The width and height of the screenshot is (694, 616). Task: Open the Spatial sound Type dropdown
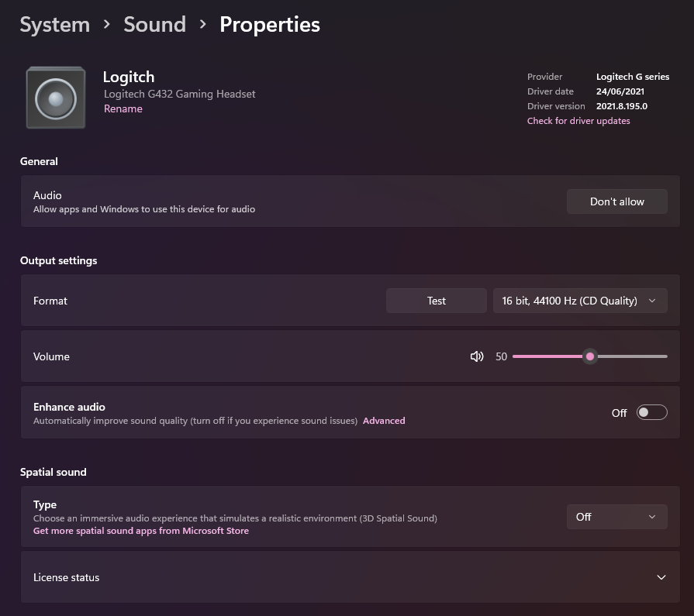pyautogui.click(x=616, y=517)
